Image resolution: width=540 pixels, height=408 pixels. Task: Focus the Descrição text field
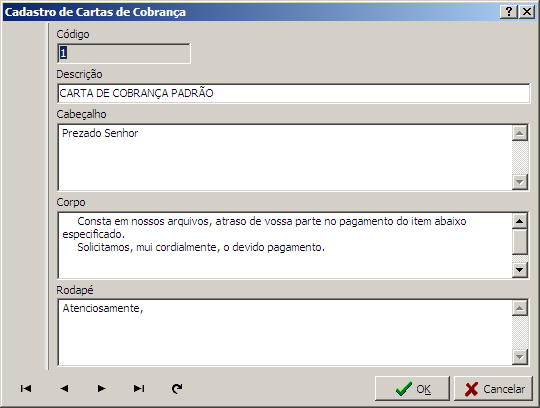click(293, 93)
